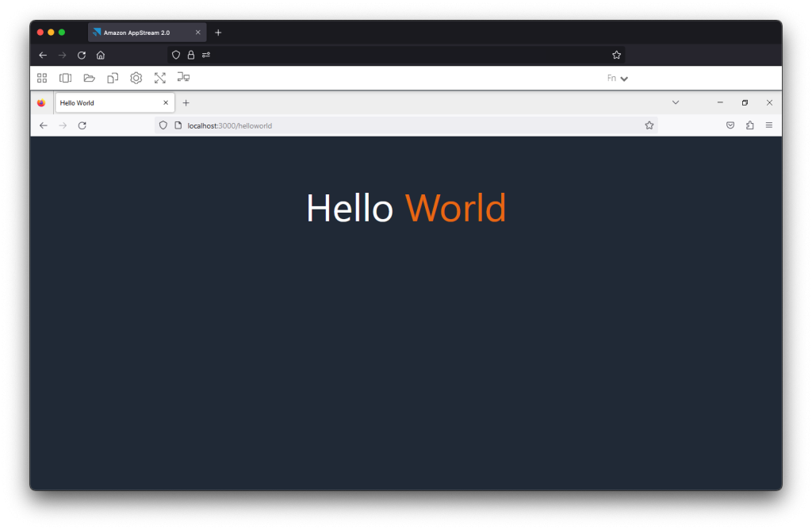The height and width of the screenshot is (530, 812).
Task: Click the shield tracking protection icon in Firefox
Action: pyautogui.click(x=163, y=125)
